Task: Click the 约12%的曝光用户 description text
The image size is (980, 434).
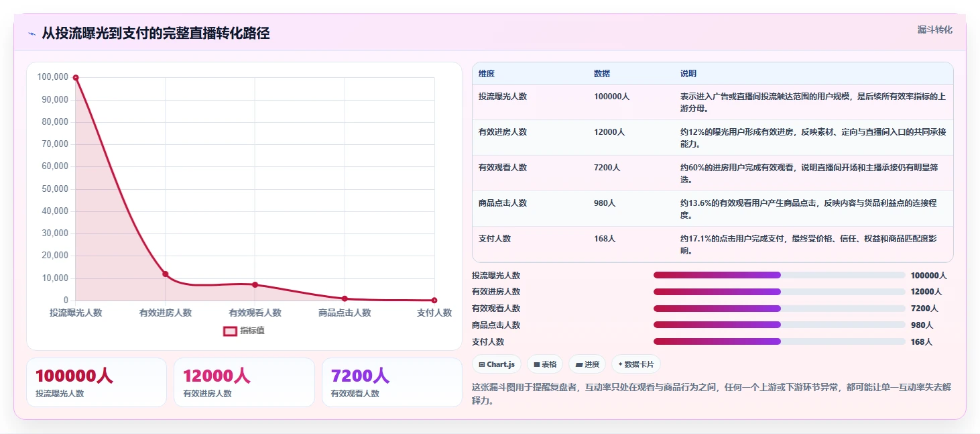Action: coord(813,138)
